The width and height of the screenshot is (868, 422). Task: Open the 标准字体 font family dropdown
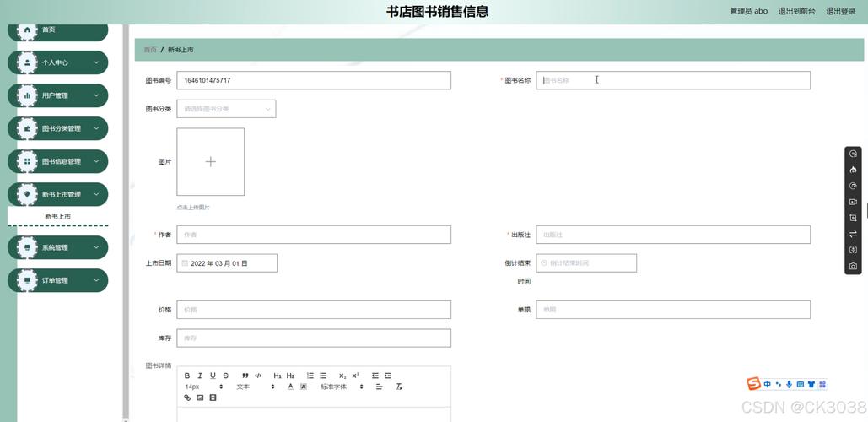pyautogui.click(x=342, y=387)
